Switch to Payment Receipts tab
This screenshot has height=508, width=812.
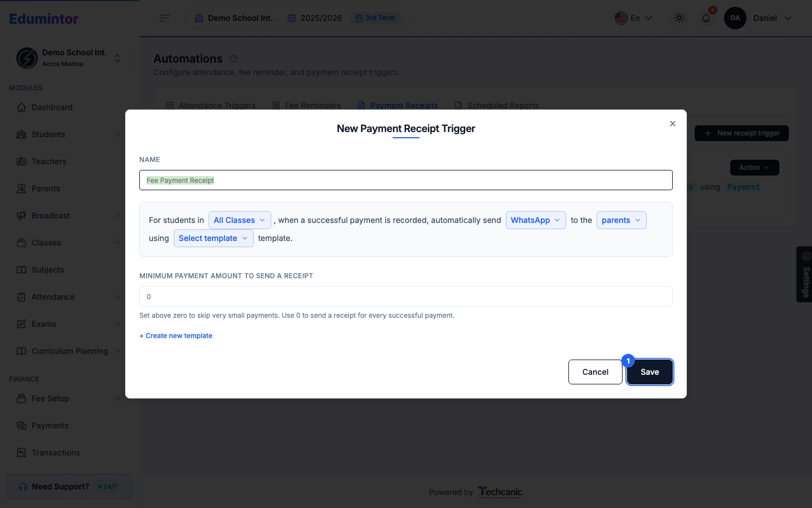tap(398, 106)
